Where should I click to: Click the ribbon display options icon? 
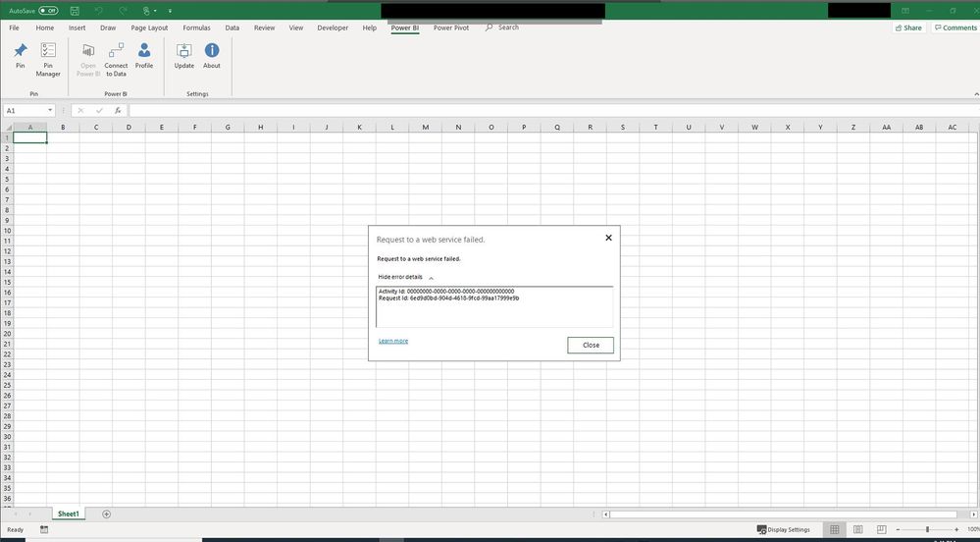905,11
